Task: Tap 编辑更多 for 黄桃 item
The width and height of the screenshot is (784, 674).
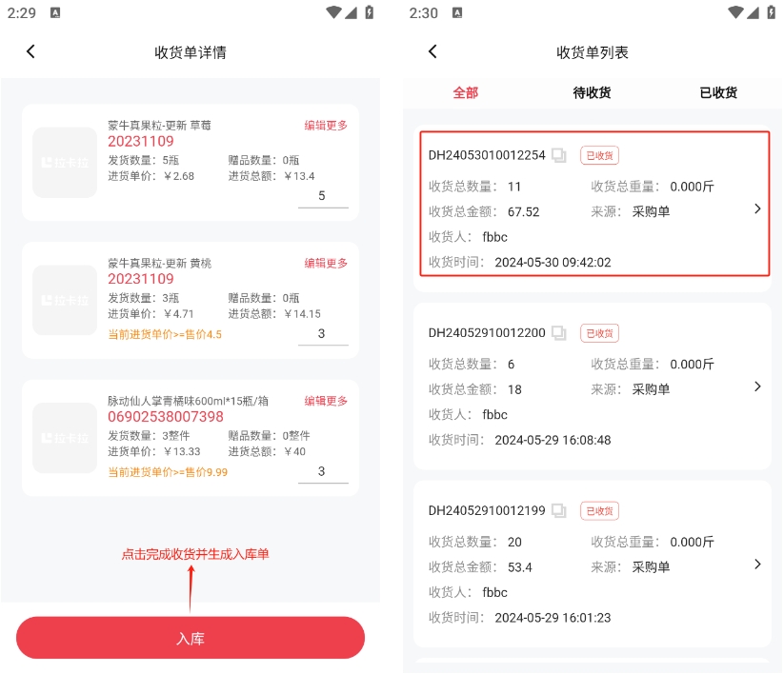Action: click(326, 264)
